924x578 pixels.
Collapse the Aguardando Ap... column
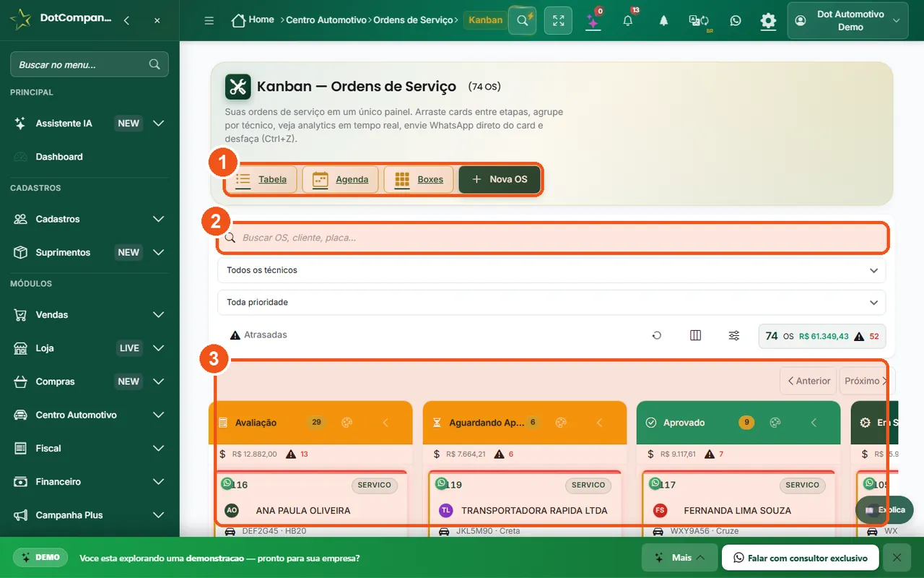tap(599, 423)
